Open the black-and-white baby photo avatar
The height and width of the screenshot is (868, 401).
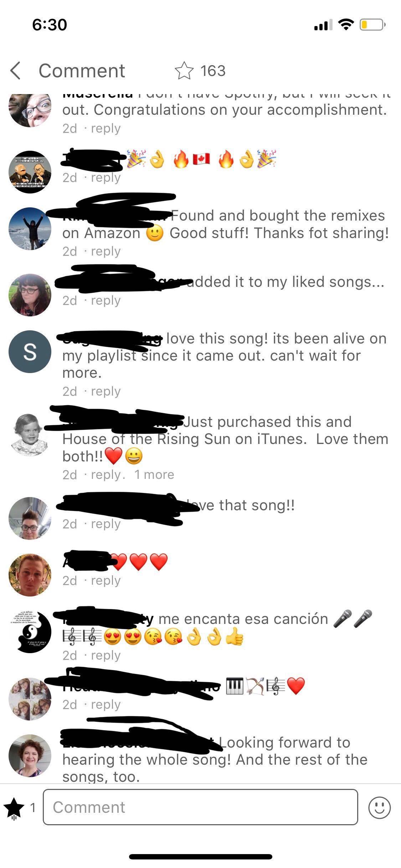(x=30, y=435)
